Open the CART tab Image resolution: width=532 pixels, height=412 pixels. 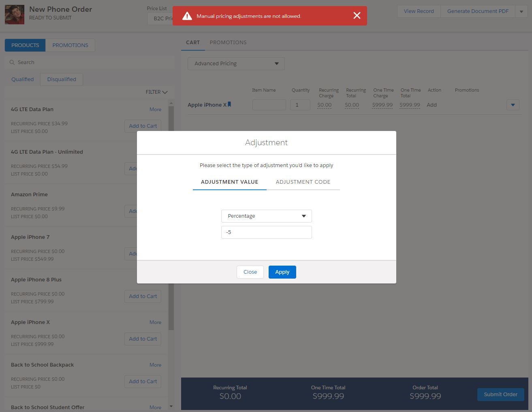tap(193, 43)
